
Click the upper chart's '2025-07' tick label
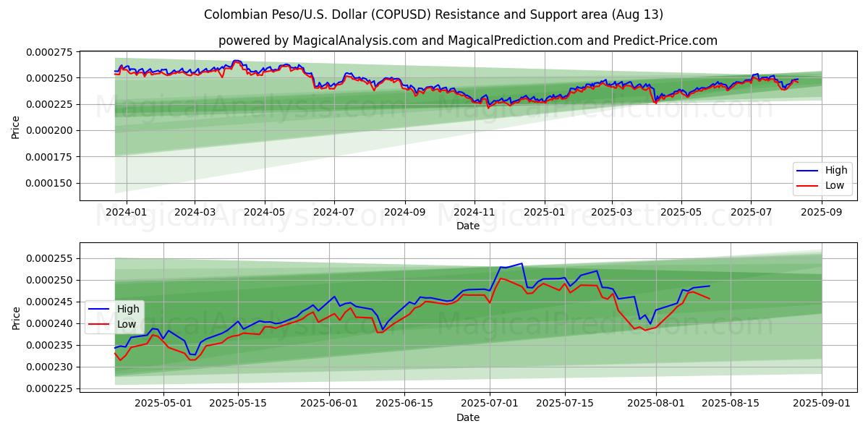point(750,212)
